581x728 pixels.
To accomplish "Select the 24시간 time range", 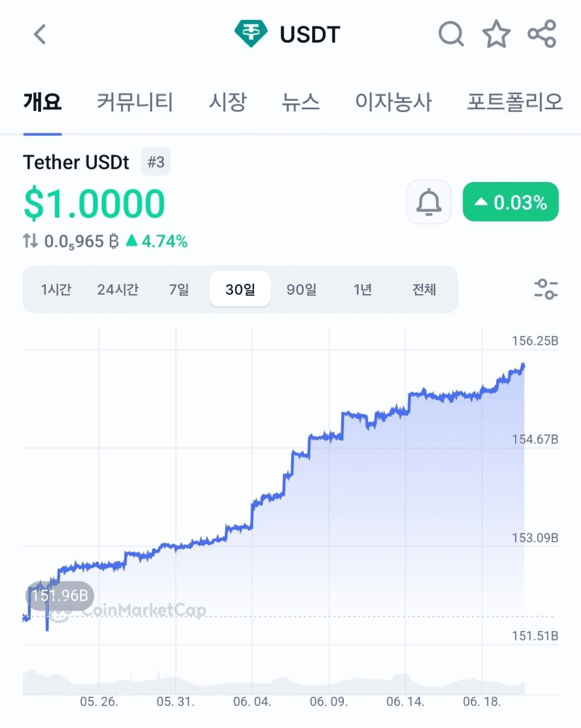I will (x=118, y=289).
